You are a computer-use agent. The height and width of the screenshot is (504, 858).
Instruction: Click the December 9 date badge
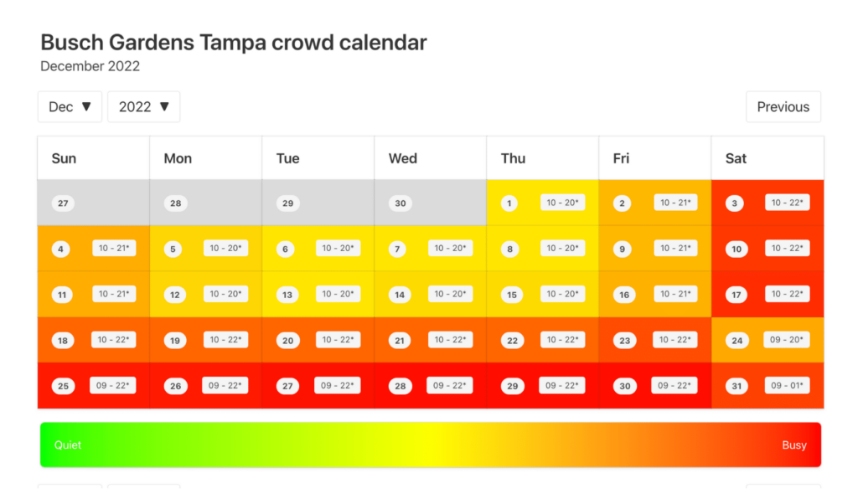[x=623, y=249]
